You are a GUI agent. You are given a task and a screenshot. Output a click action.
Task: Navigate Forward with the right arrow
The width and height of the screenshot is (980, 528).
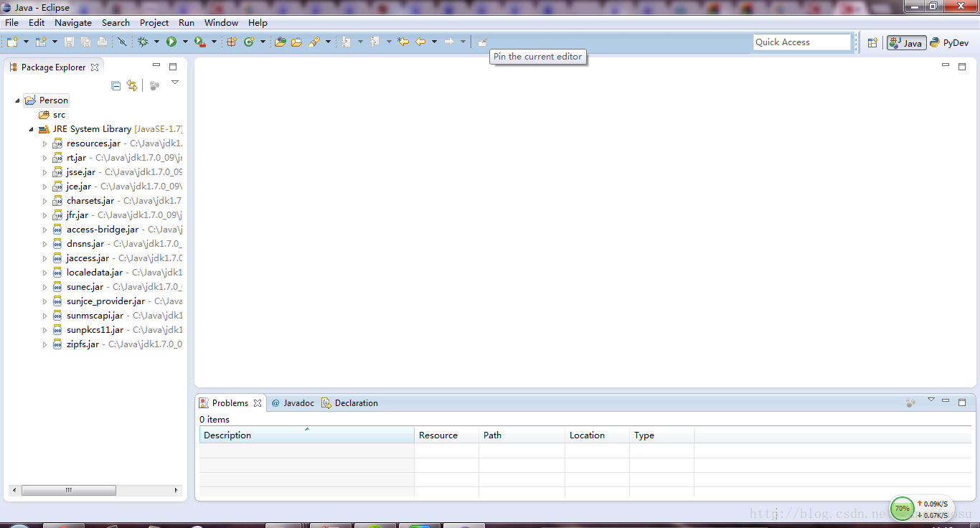coord(449,42)
